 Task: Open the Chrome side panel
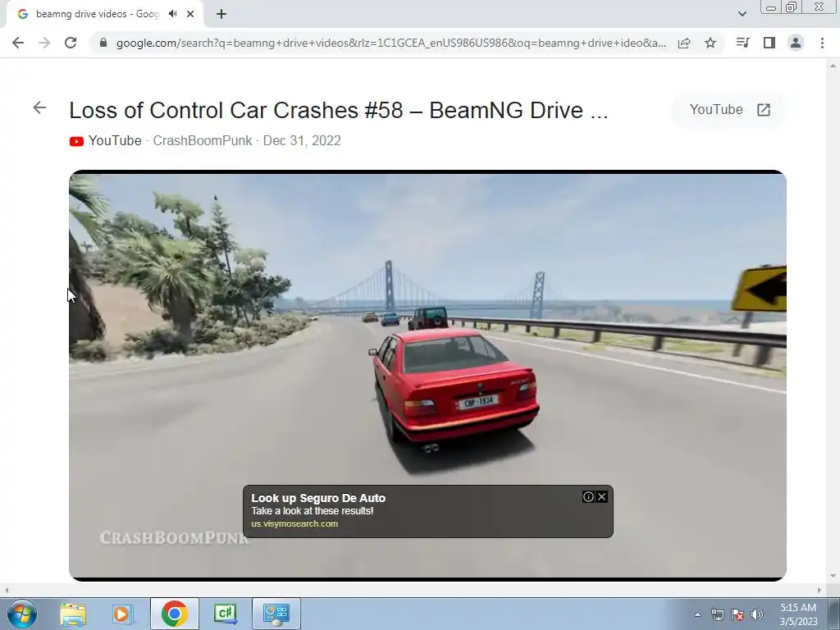click(769, 43)
